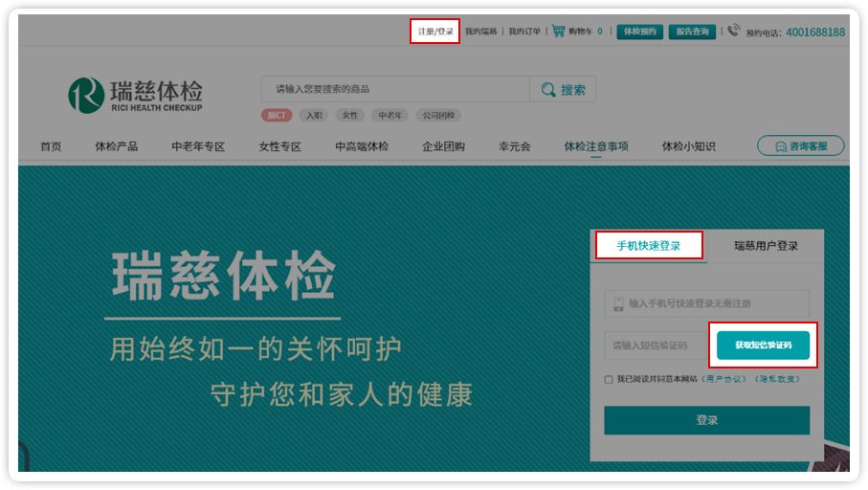Open the 购物车 text link

pos(580,32)
